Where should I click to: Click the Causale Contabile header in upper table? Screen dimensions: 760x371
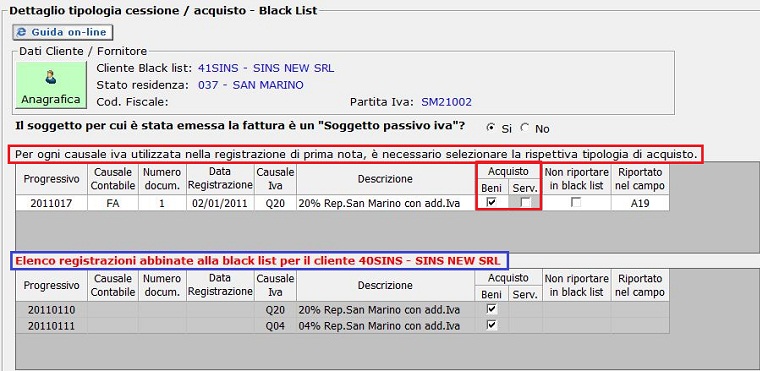[x=113, y=179]
